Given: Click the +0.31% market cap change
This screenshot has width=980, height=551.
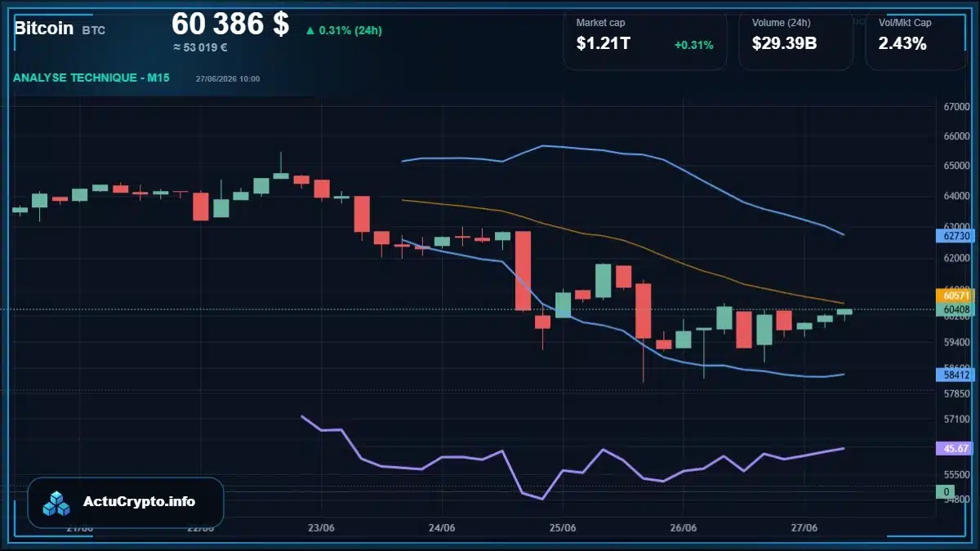Looking at the screenshot, I should click(x=694, y=45).
